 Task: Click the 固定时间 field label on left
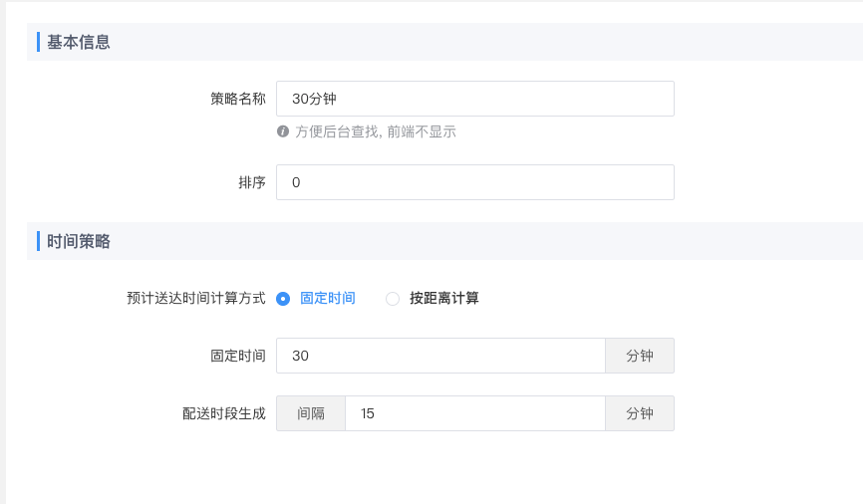pyautogui.click(x=237, y=356)
